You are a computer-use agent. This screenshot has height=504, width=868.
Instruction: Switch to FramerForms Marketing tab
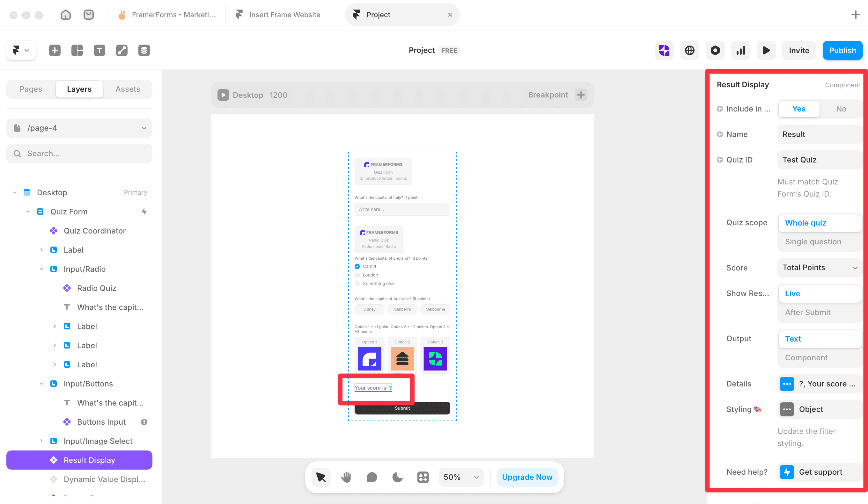pos(167,14)
